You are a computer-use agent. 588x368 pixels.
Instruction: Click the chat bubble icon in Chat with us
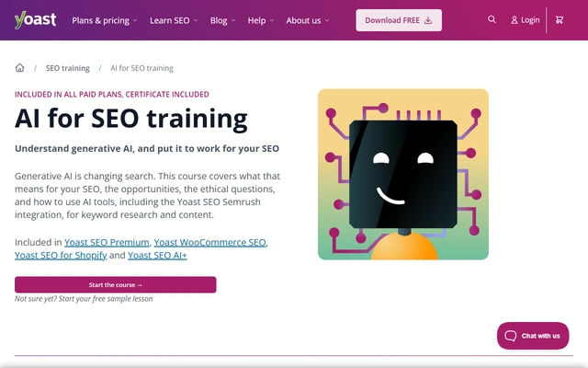click(511, 335)
